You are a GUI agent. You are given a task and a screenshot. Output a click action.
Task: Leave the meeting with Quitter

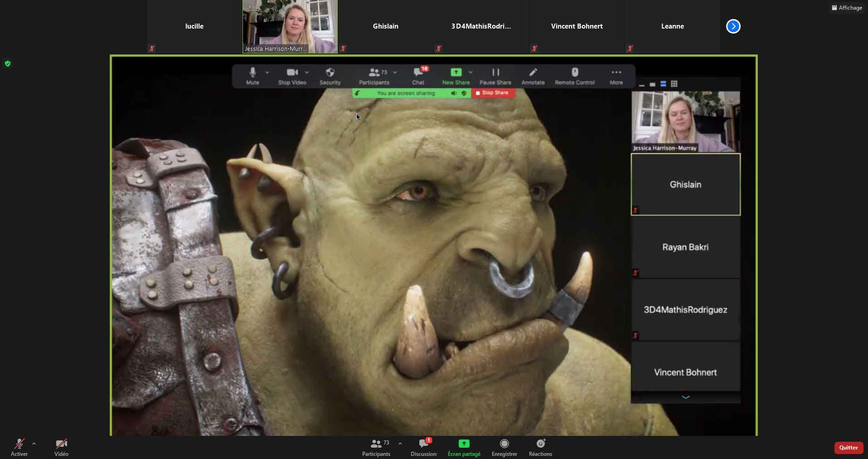(849, 447)
